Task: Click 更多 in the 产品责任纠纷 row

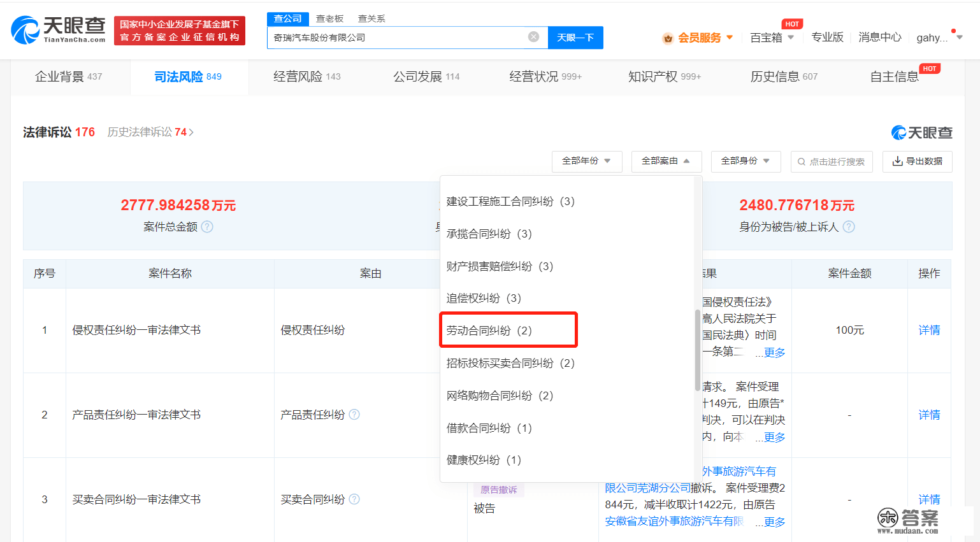Action: tap(775, 437)
